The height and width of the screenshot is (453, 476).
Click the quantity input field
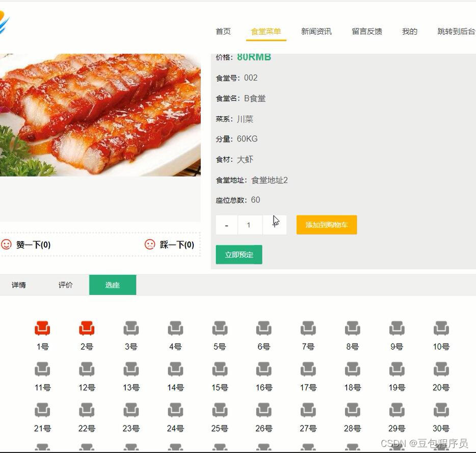(x=250, y=225)
